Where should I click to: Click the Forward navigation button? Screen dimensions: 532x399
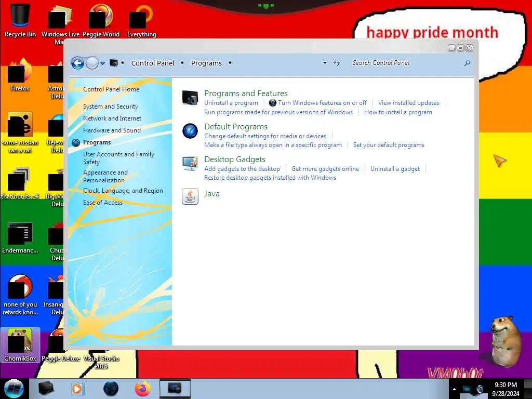pos(92,63)
